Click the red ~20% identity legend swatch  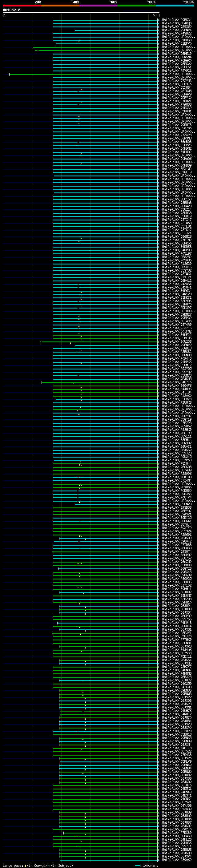(22, 6)
